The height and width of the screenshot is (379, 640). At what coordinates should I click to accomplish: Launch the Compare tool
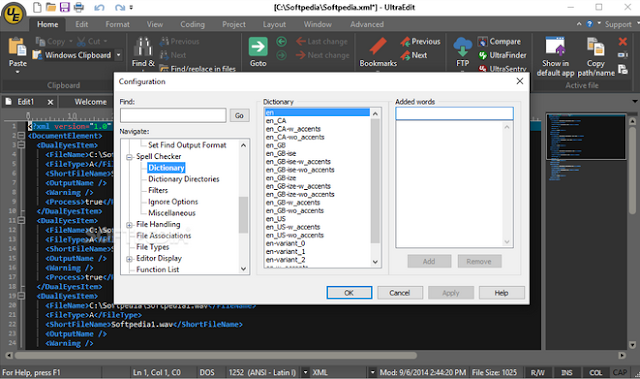499,42
